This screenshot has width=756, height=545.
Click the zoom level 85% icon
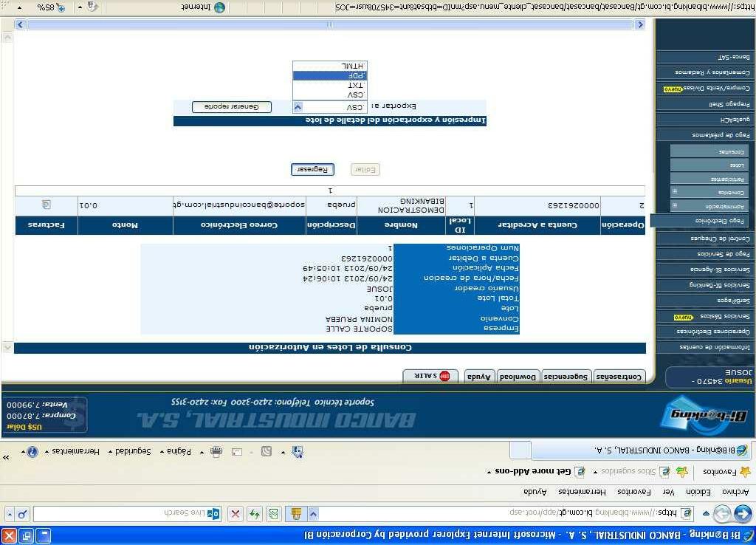[61, 7]
